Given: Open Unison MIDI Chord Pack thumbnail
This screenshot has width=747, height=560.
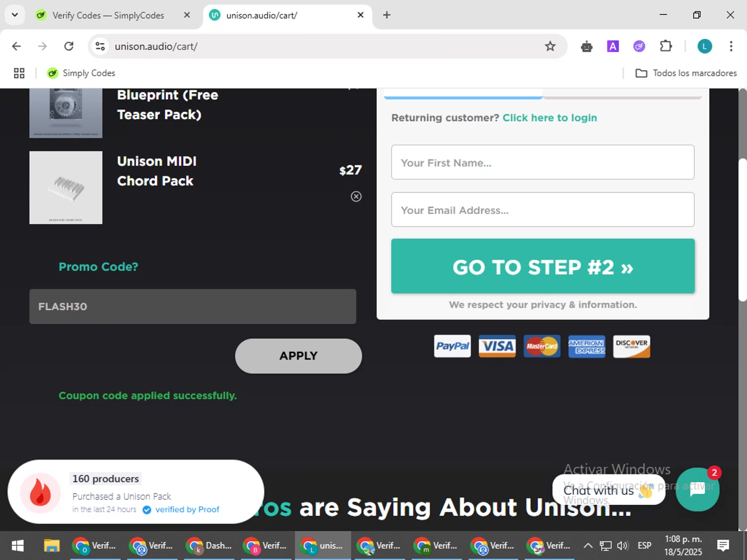Looking at the screenshot, I should pyautogui.click(x=66, y=188).
